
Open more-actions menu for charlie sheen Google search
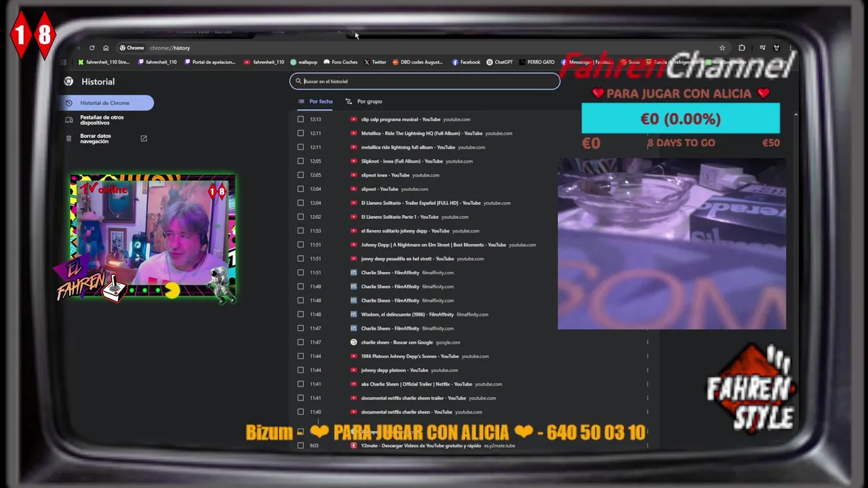coord(648,342)
